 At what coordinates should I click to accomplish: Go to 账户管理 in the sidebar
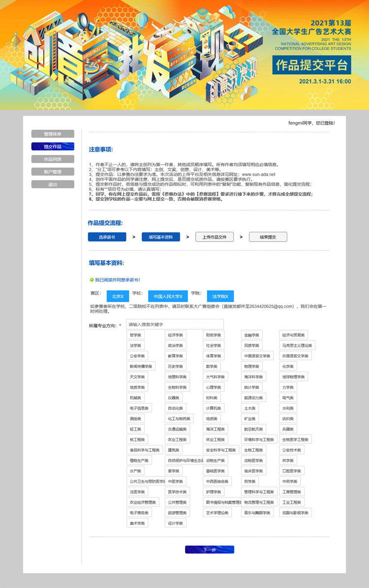click(x=53, y=172)
